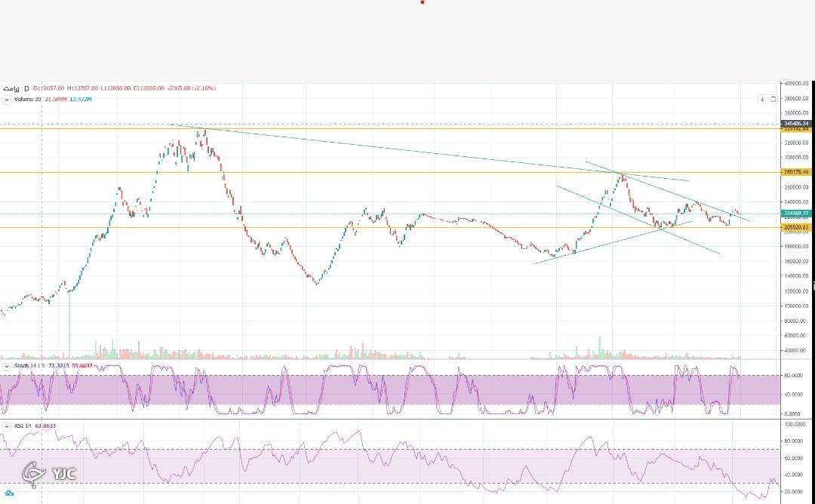
Task: Collapse the Stoch indicator legend arrow
Action: (x=7, y=367)
